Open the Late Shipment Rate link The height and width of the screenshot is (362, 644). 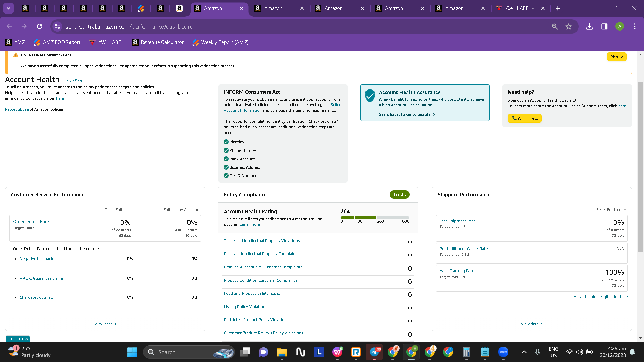click(x=458, y=221)
